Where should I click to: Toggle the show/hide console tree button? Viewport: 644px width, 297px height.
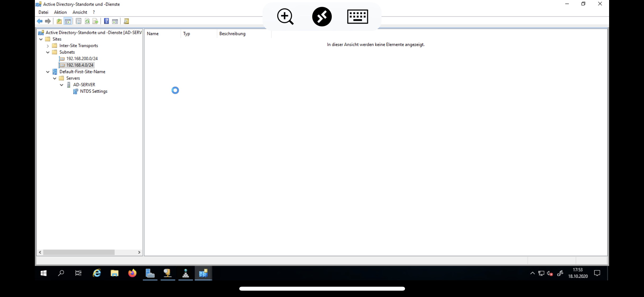coord(68,21)
